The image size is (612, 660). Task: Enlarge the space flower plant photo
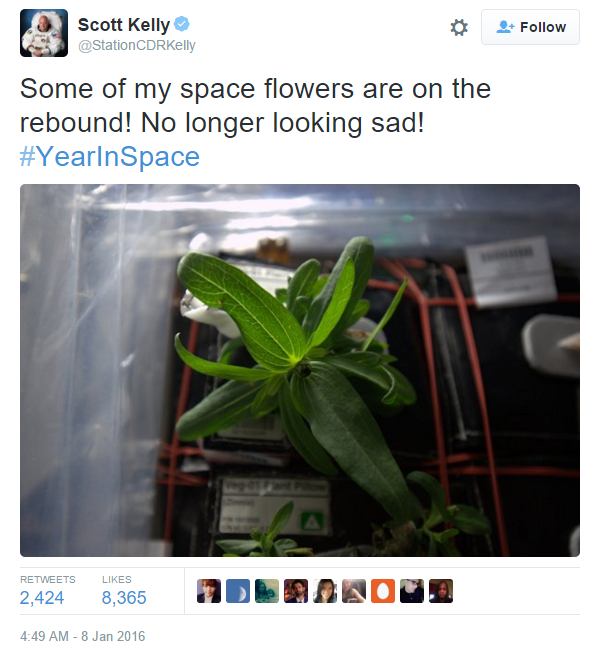[x=300, y=370]
